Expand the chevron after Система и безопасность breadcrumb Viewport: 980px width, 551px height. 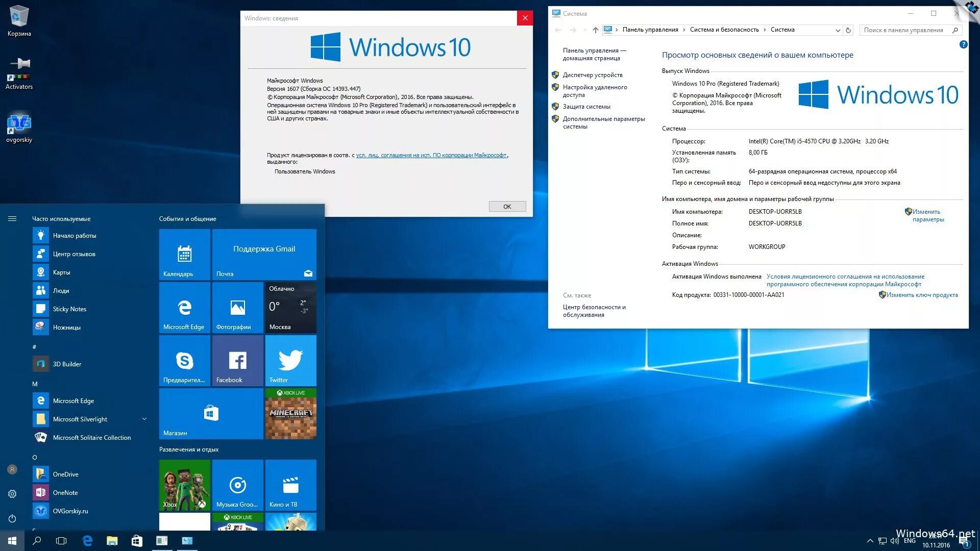pos(765,30)
